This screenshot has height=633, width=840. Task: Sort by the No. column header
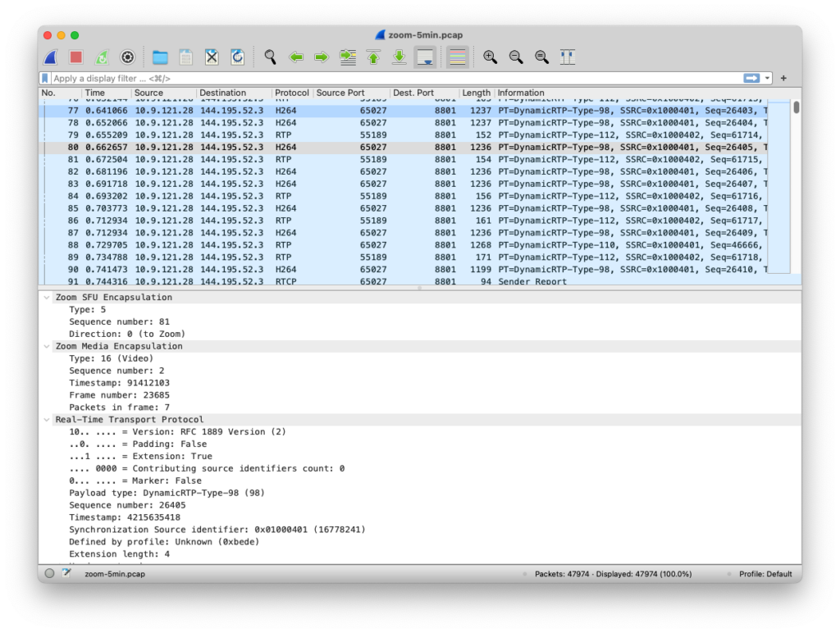[60, 93]
